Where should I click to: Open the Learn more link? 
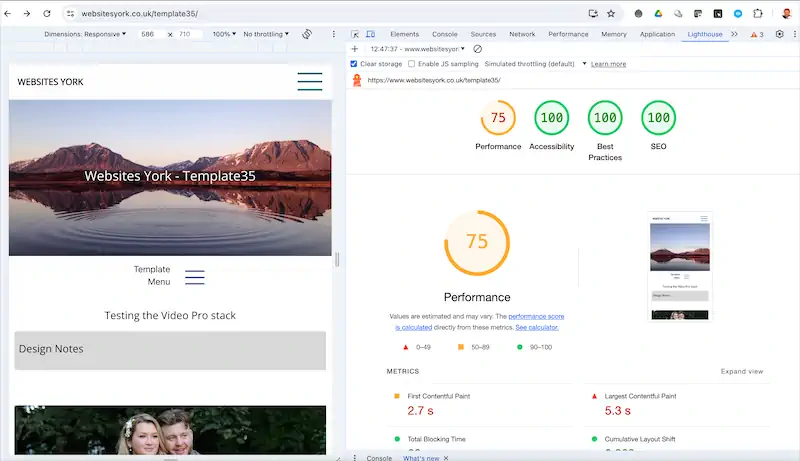point(608,64)
